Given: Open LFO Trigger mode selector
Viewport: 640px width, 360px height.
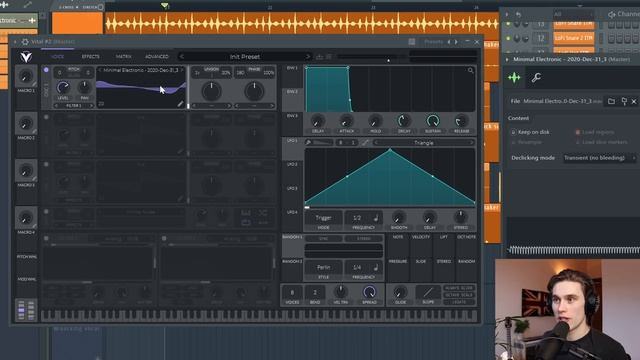Looking at the screenshot, I should (323, 218).
